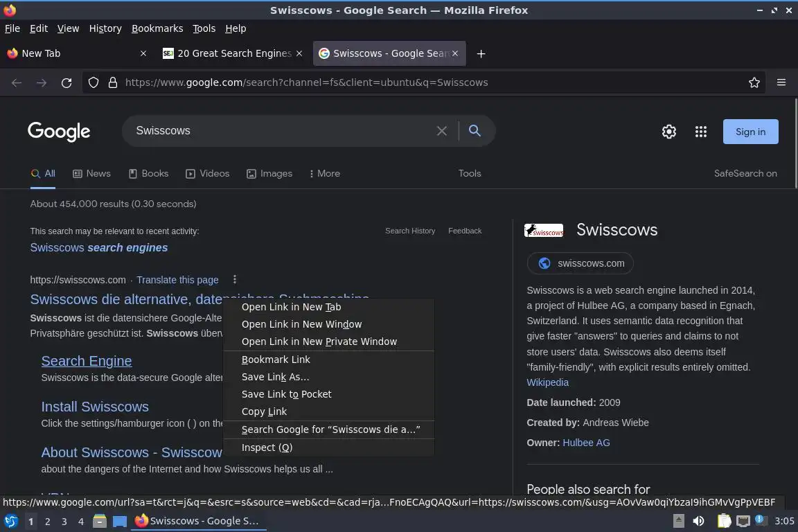
Task: Switch to workspace 4
Action: point(81,522)
